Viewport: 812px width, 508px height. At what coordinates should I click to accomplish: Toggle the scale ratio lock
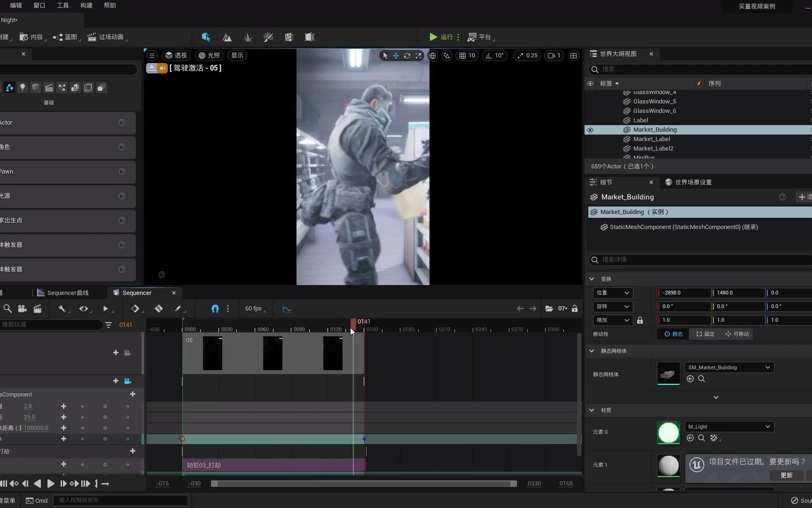(640, 320)
